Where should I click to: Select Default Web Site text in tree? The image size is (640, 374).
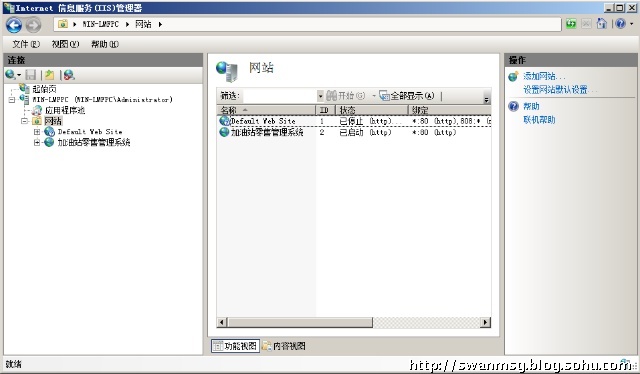(x=90, y=131)
